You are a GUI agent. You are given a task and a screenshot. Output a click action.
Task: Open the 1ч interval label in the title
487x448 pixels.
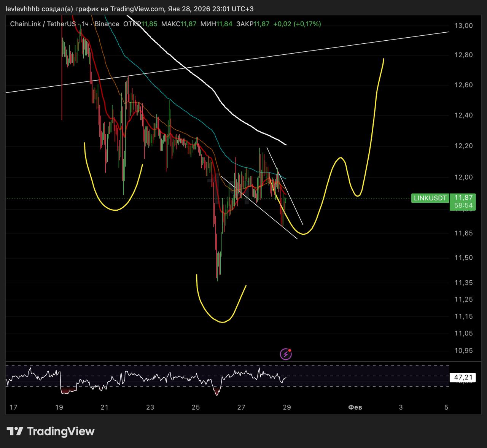tap(85, 24)
